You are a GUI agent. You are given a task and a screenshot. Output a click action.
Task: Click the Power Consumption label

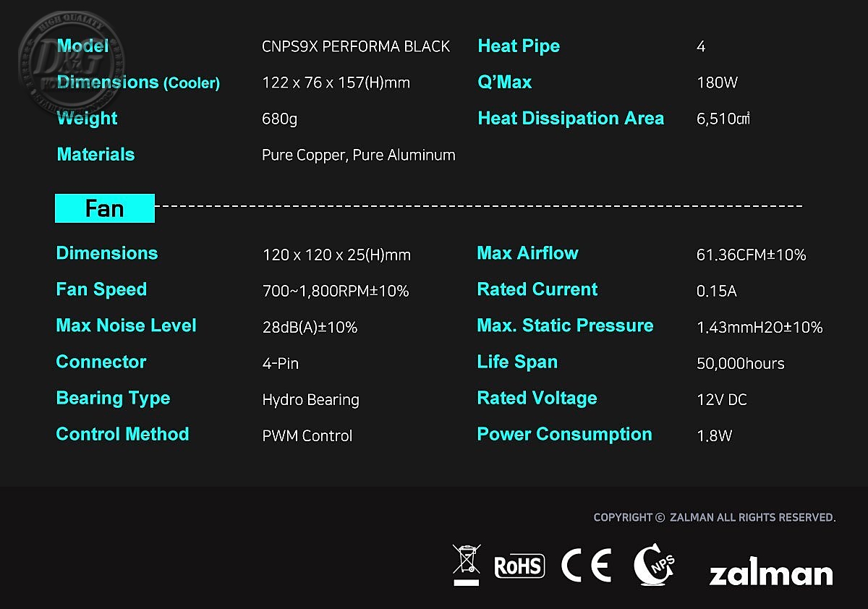click(x=564, y=434)
